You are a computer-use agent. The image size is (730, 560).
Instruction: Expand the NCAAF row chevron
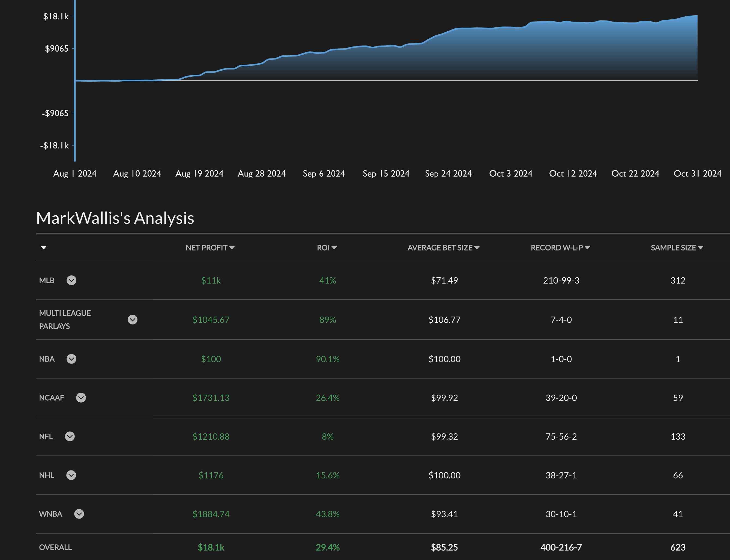pyautogui.click(x=81, y=398)
